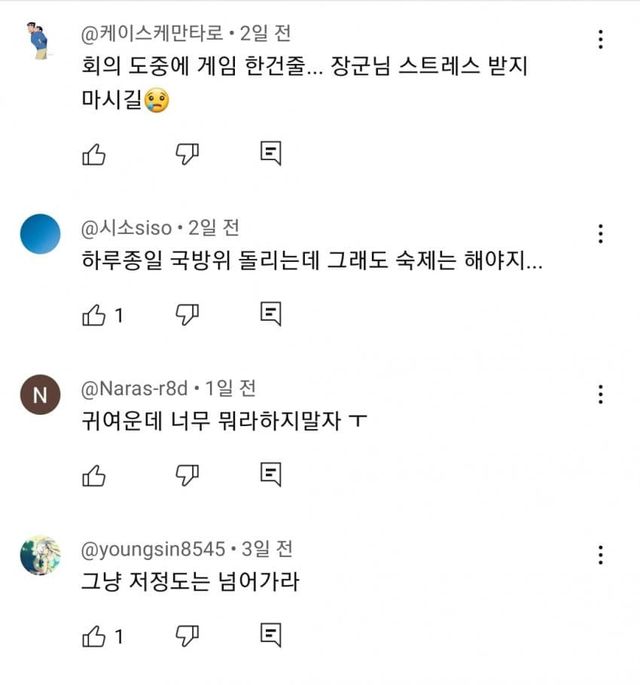Image resolution: width=640 pixels, height=685 pixels.
Task: Dislike the comment by @Naras-r8d
Action: [187, 474]
